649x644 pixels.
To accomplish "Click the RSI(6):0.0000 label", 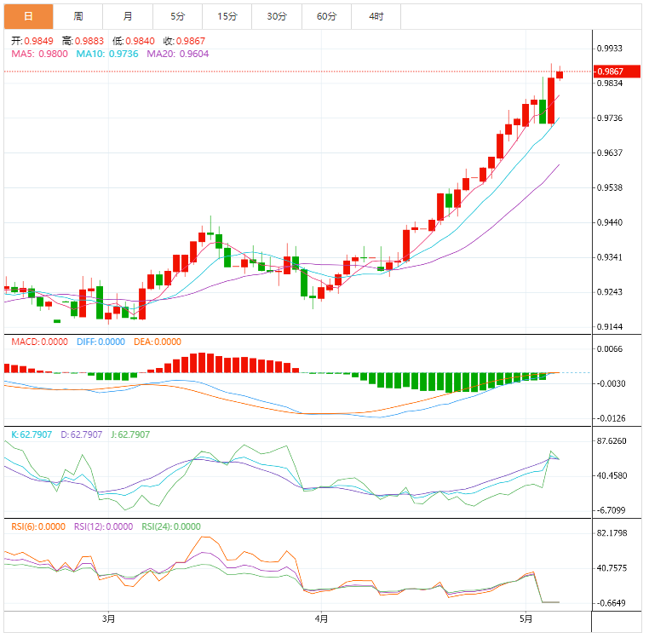I will (38, 526).
